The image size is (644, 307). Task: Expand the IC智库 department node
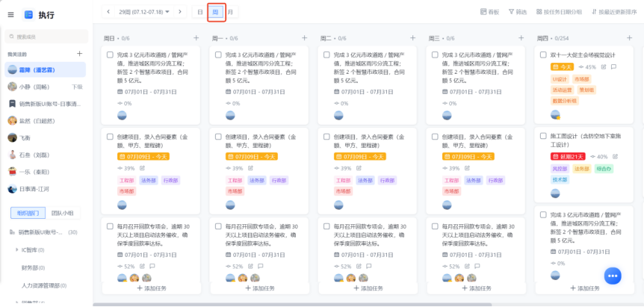click(17, 249)
